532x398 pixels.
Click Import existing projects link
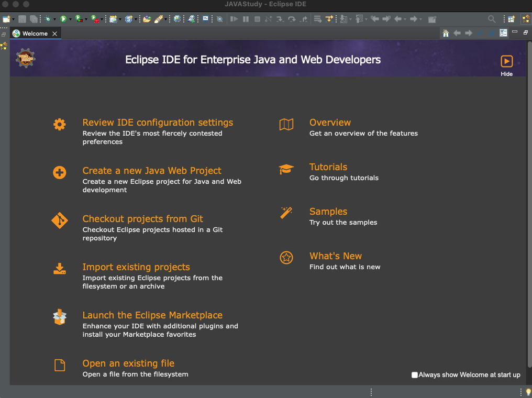click(136, 267)
